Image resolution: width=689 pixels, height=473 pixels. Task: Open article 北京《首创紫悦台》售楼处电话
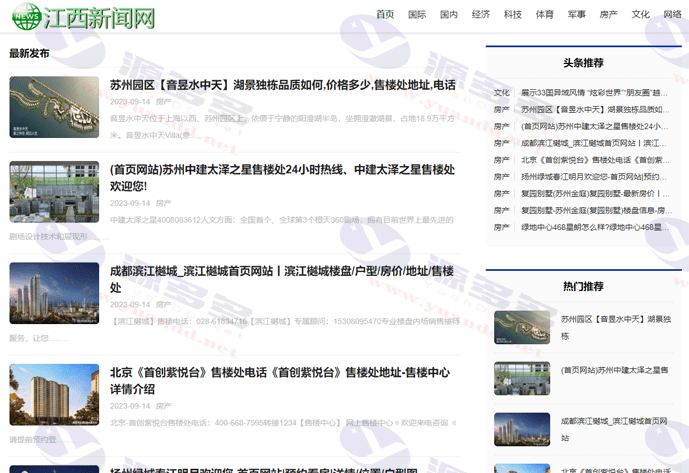click(x=280, y=381)
